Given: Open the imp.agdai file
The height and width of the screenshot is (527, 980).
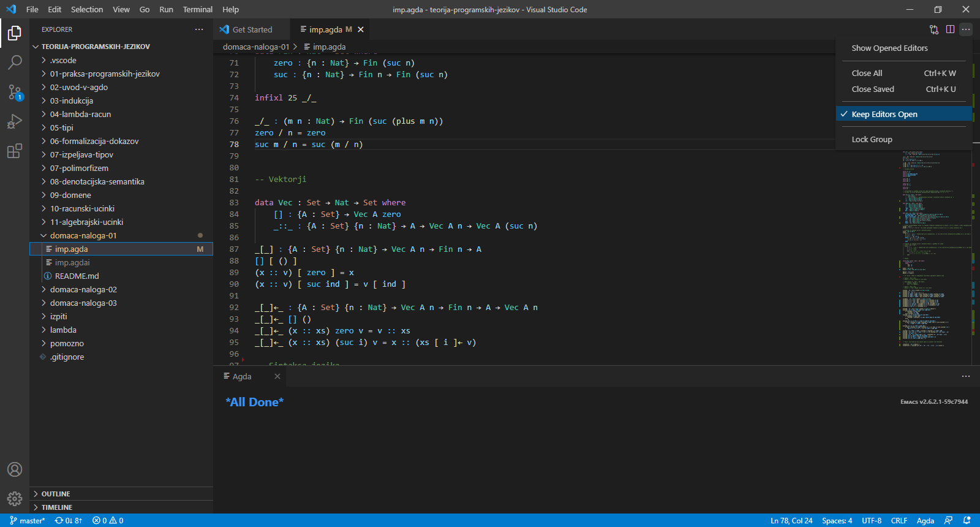Looking at the screenshot, I should tap(121, 262).
